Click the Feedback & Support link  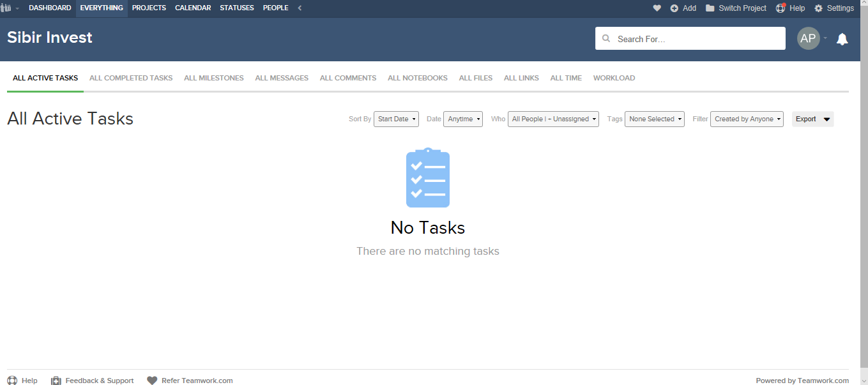pos(93,381)
